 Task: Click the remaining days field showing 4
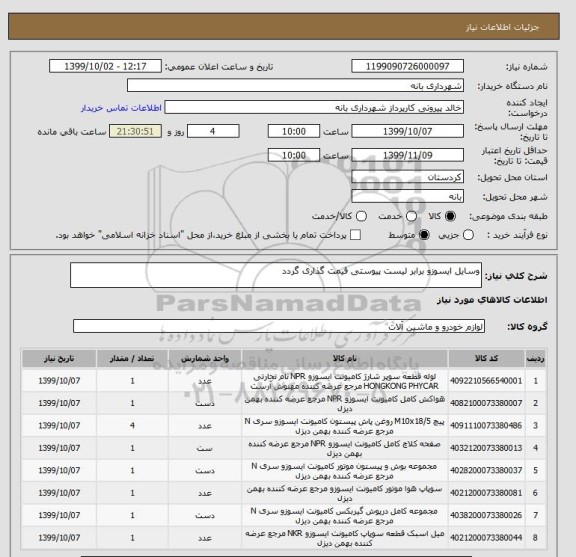213,131
